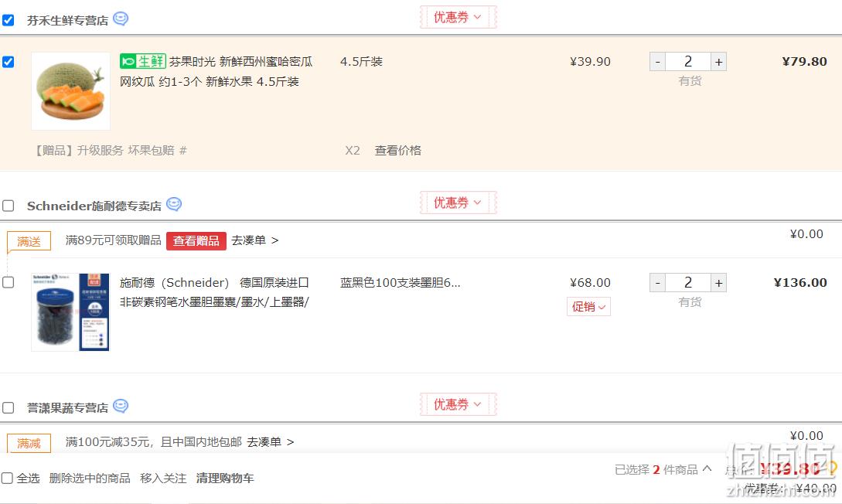Click 移入关注 link
This screenshot has height=504, width=842.
click(x=163, y=478)
